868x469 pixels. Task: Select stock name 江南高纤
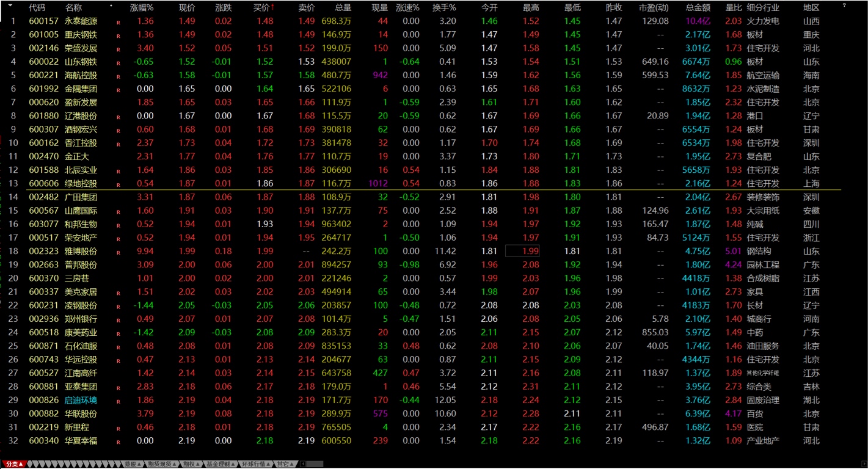(81, 373)
